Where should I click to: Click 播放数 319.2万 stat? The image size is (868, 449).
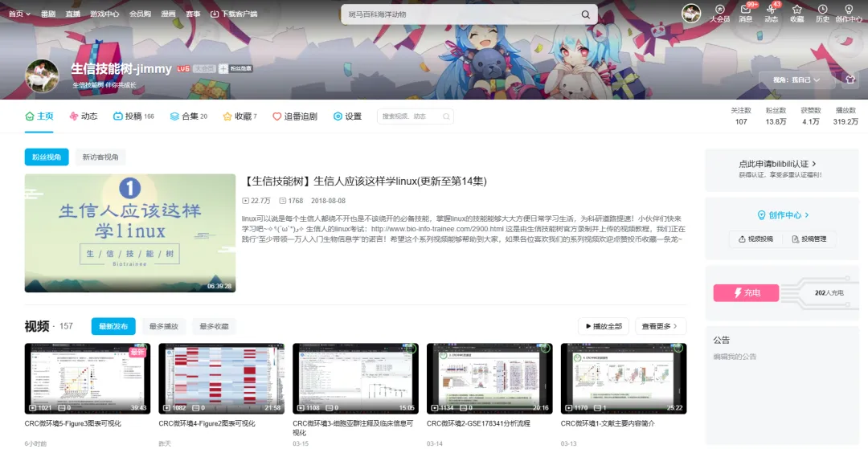click(x=845, y=116)
